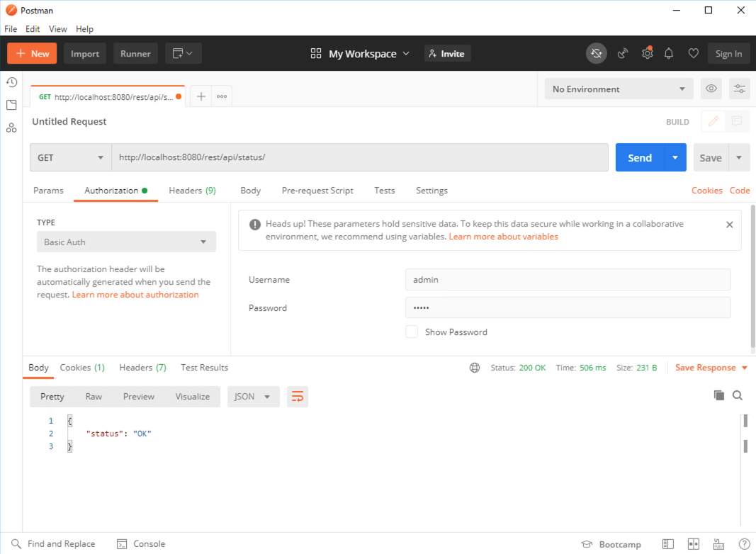Image resolution: width=756 pixels, height=554 pixels.
Task: Open the GET request method dropdown
Action: (70, 157)
